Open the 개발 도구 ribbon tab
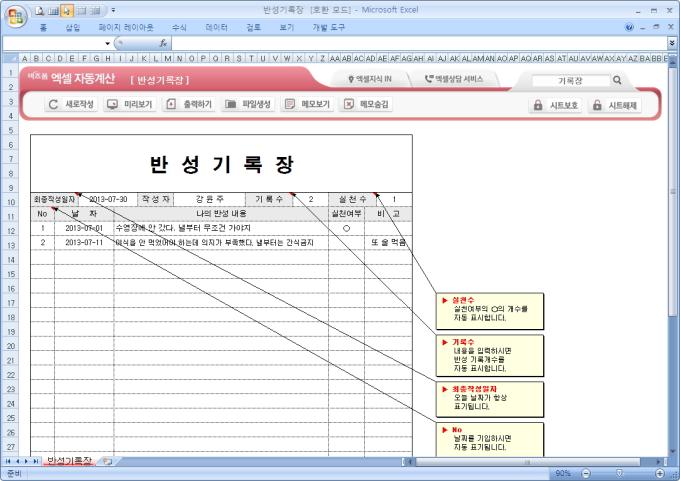Screen dimensions: 680x481 tap(329, 28)
